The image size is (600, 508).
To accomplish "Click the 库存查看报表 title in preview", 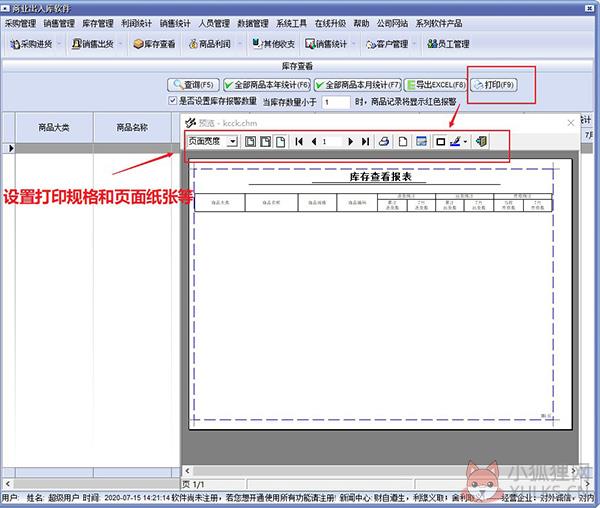I will point(380,177).
